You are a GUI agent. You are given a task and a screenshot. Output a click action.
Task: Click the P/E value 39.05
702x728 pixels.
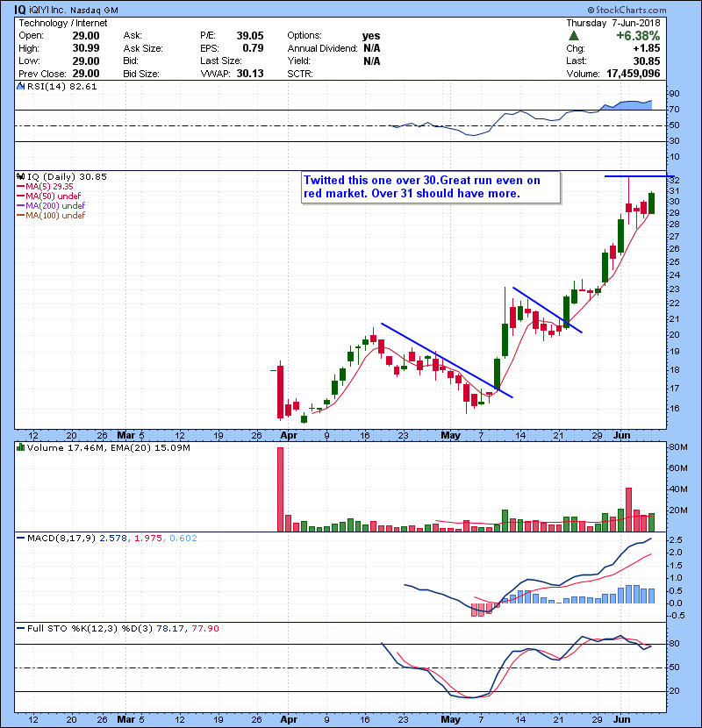(250, 36)
